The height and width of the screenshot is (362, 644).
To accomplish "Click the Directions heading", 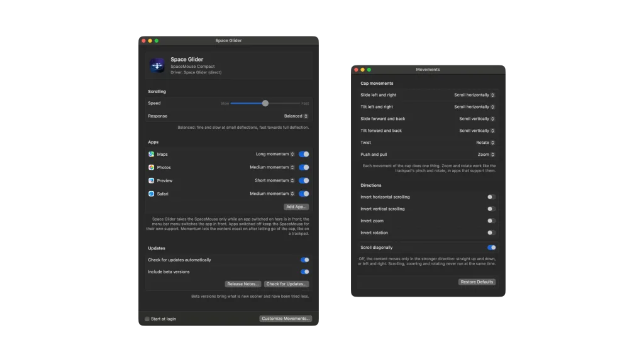I will click(x=371, y=185).
